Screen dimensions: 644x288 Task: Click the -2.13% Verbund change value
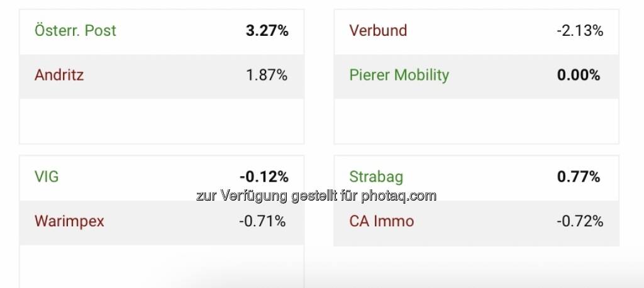(x=580, y=31)
